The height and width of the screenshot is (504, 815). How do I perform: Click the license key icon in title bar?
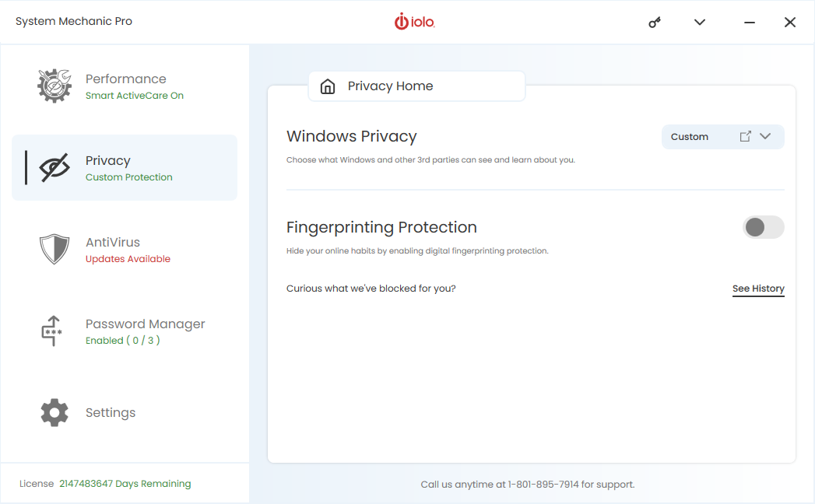tap(655, 23)
